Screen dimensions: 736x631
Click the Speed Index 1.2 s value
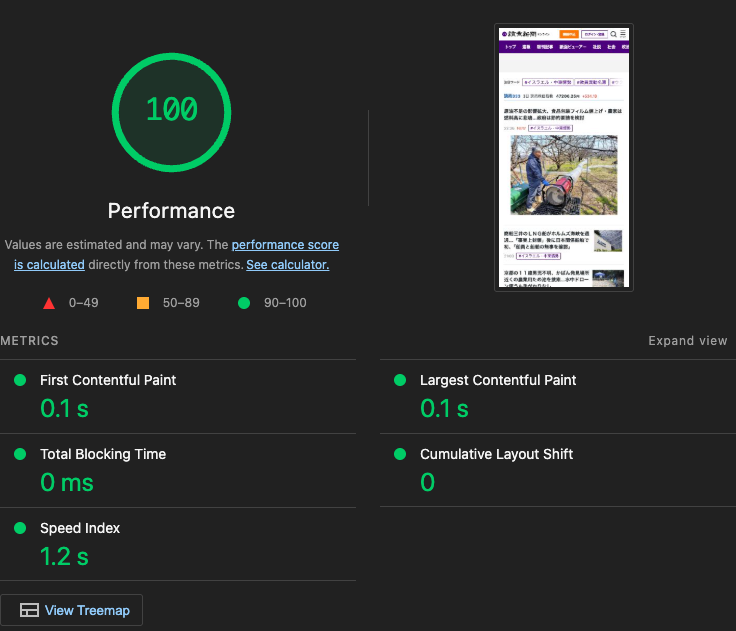tap(64, 556)
